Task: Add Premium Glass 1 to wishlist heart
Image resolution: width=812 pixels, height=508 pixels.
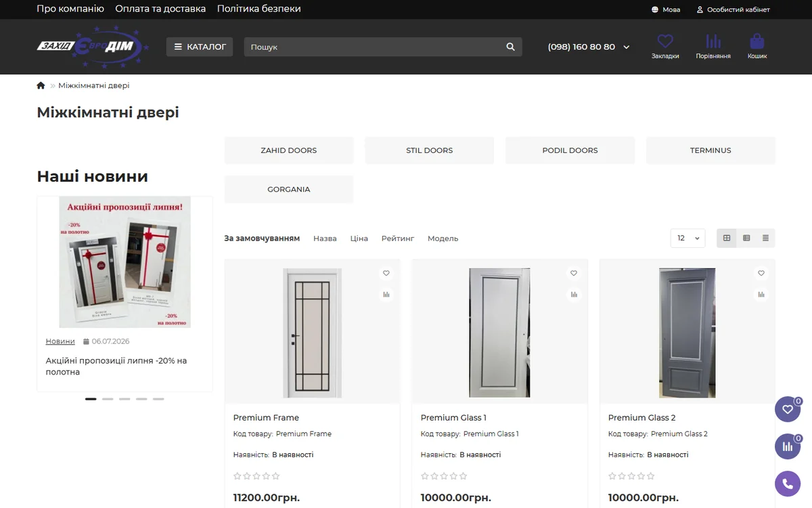Action: coord(574,273)
